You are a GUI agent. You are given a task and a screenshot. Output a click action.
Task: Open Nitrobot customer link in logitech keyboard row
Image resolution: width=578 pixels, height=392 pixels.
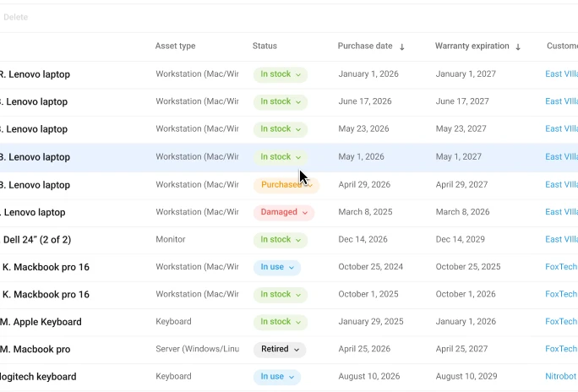[561, 377]
